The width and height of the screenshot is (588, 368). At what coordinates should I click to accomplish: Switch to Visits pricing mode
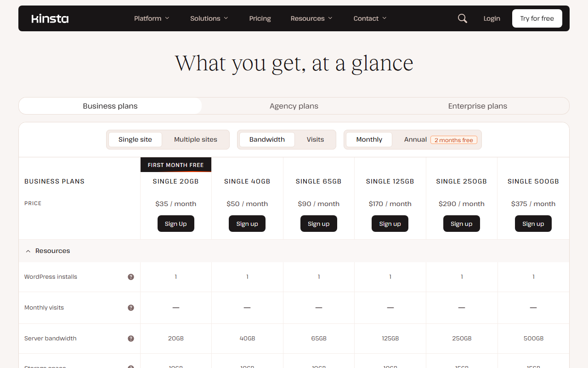coord(316,139)
